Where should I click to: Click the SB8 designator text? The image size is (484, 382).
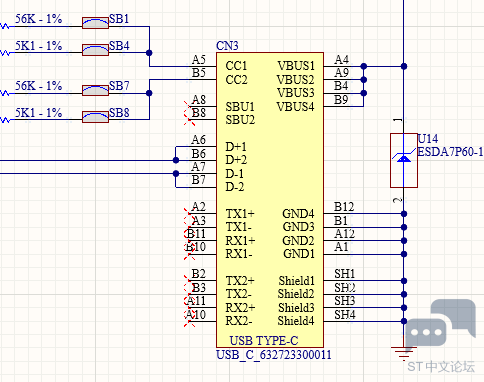pyautogui.click(x=119, y=113)
